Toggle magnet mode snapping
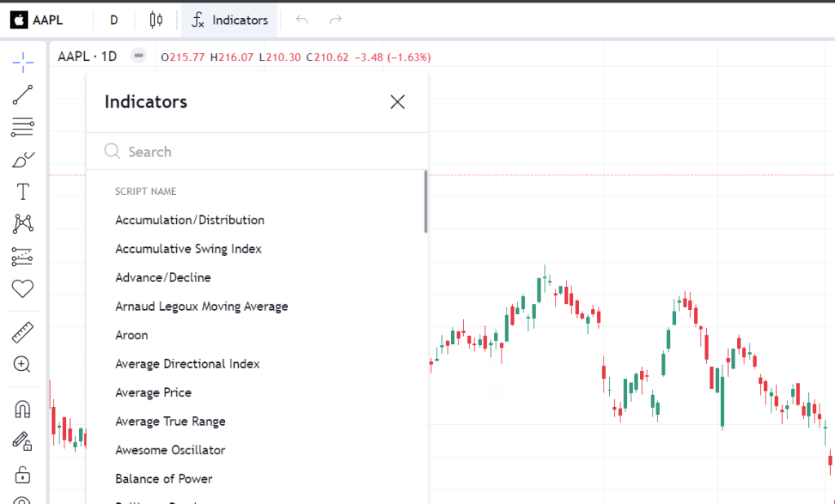Image resolution: width=835 pixels, height=504 pixels. point(23,409)
